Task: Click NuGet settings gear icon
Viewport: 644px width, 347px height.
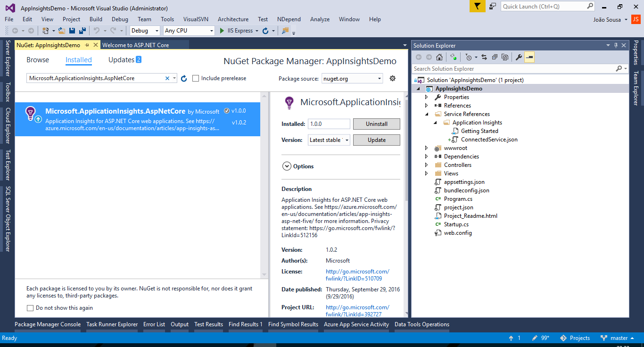Action: coord(392,78)
